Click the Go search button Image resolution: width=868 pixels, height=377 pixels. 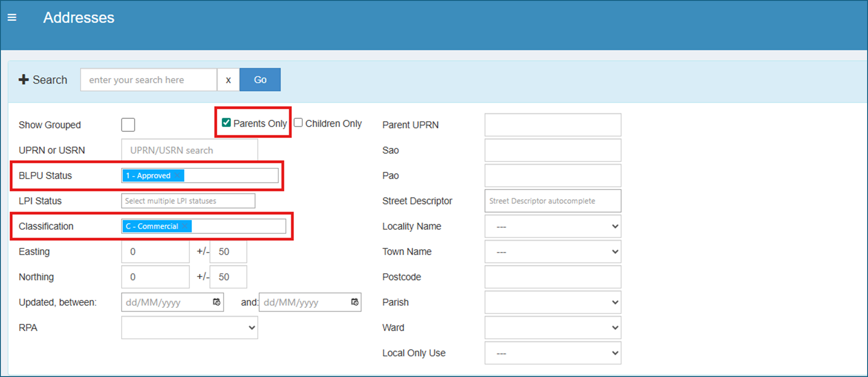(x=260, y=80)
